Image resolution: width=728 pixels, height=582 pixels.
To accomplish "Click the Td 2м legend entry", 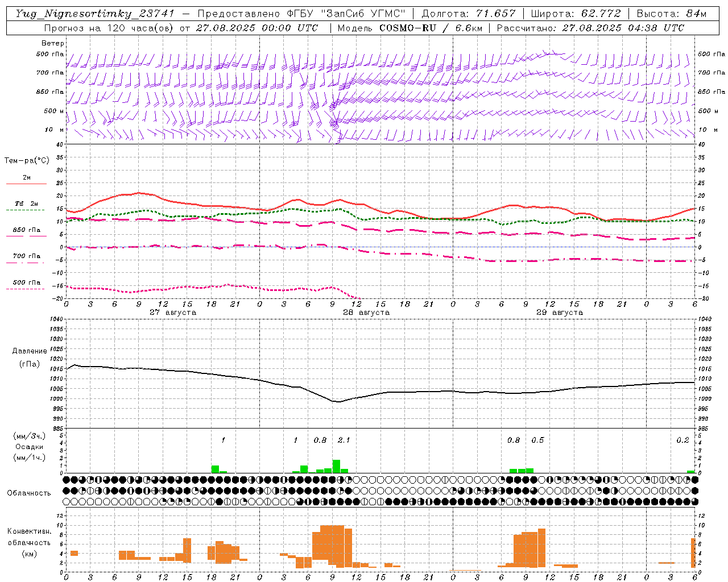I will tap(26, 203).
